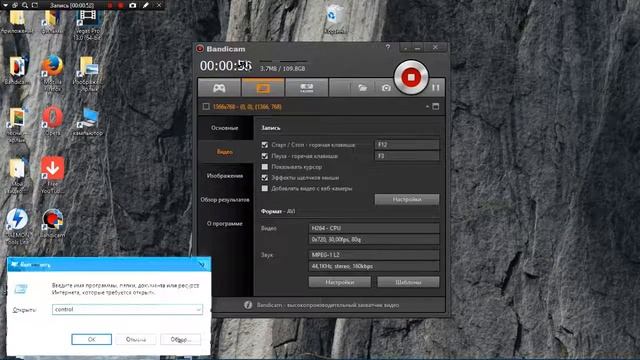Open the Recycle Bin on the desktop
This screenshot has width=640, height=360.
click(x=335, y=19)
